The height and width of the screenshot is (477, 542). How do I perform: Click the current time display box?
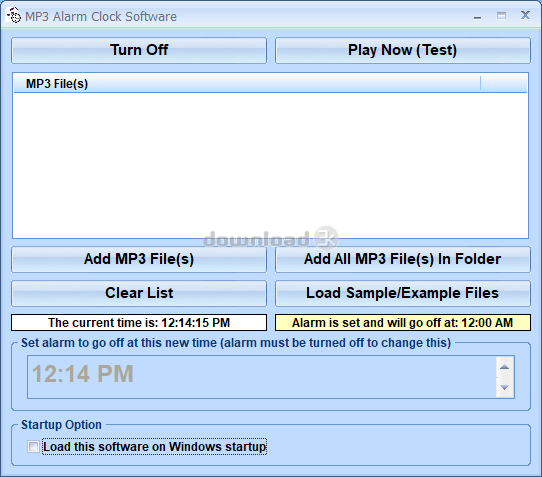139,322
